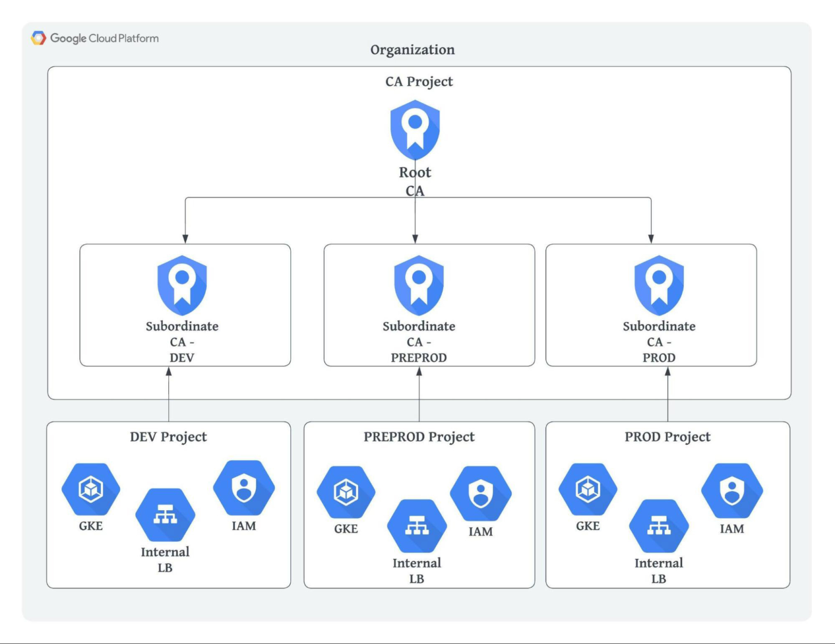Screen dimensions: 835x644
Task: Select the Subordinate CA - DEV shield icon
Action: [182, 286]
